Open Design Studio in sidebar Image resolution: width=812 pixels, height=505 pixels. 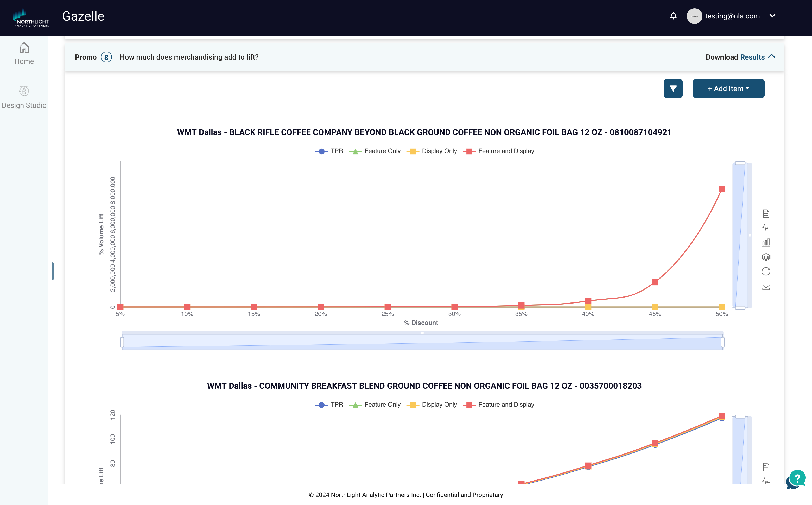[x=24, y=98]
